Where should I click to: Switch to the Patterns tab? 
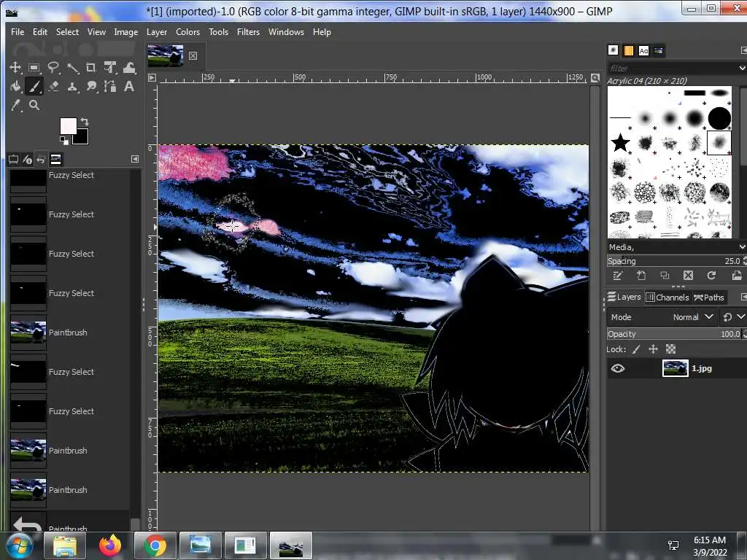click(x=628, y=50)
